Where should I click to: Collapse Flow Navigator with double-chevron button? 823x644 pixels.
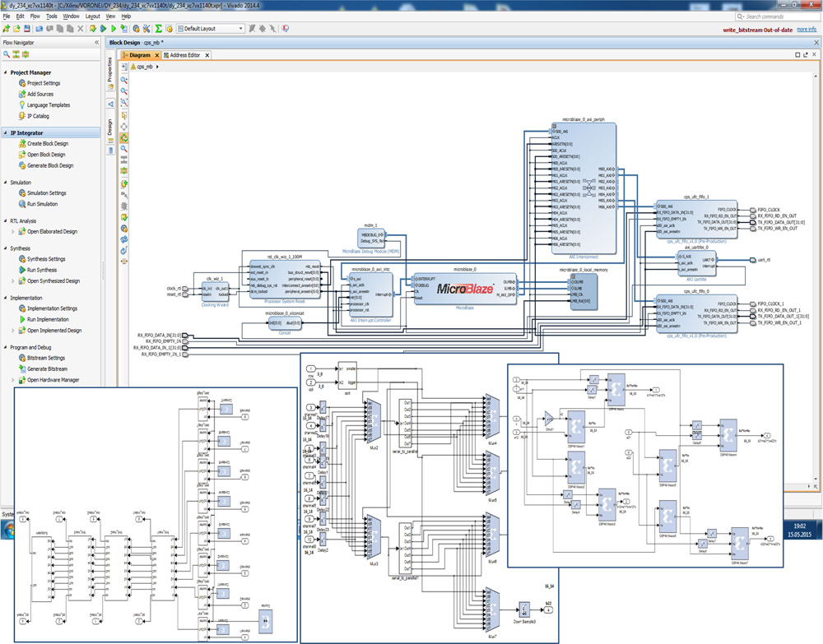click(96, 43)
